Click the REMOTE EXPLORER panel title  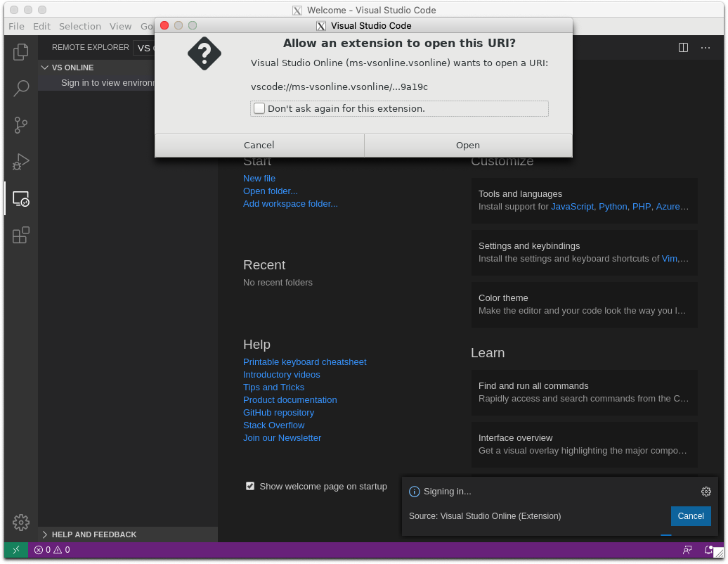click(x=91, y=47)
